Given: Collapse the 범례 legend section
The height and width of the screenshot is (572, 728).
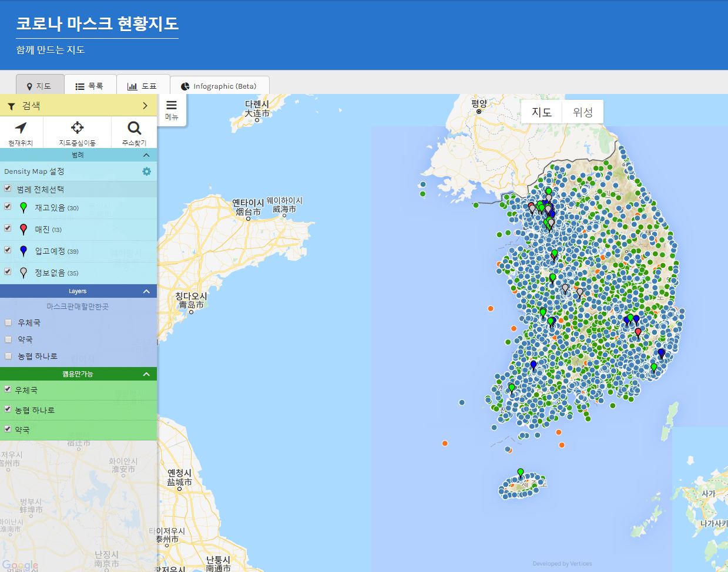Looking at the screenshot, I should [146, 156].
